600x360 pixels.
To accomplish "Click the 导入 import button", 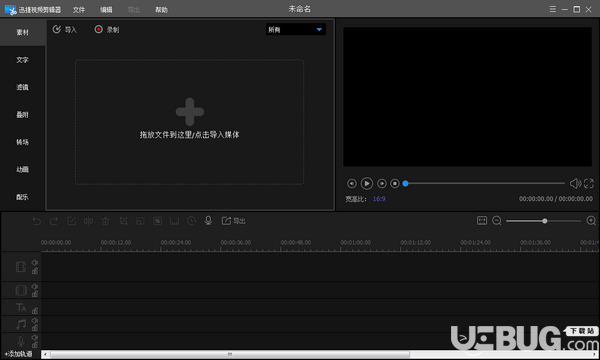I will 65,29.
